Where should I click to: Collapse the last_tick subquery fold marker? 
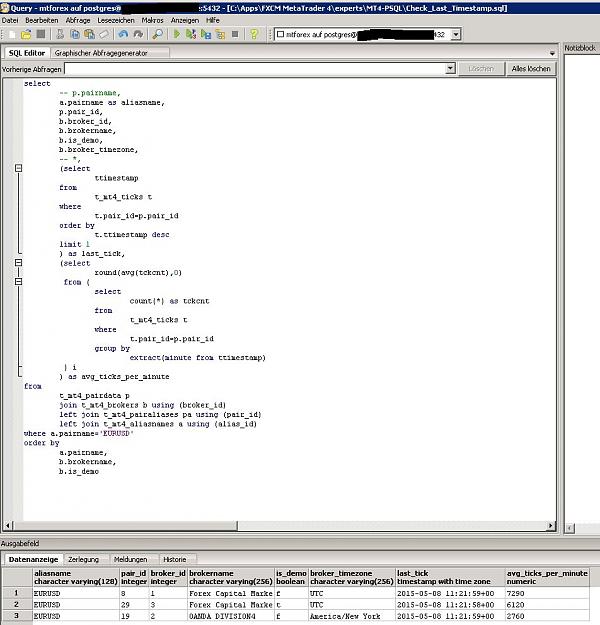pos(18,168)
